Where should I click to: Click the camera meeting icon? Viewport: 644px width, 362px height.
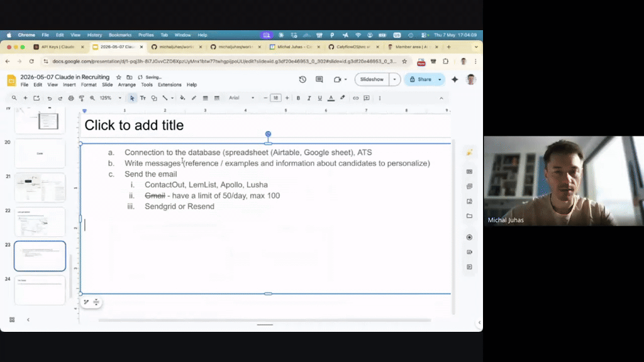click(337, 80)
